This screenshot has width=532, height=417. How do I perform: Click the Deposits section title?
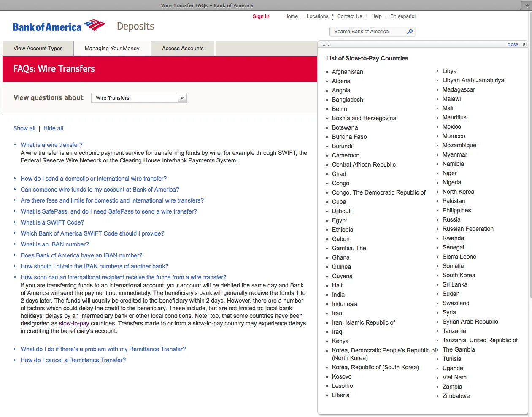click(135, 26)
